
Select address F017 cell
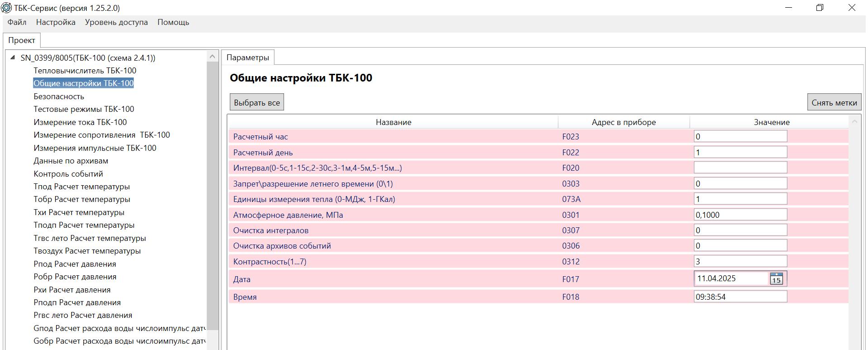coord(570,279)
